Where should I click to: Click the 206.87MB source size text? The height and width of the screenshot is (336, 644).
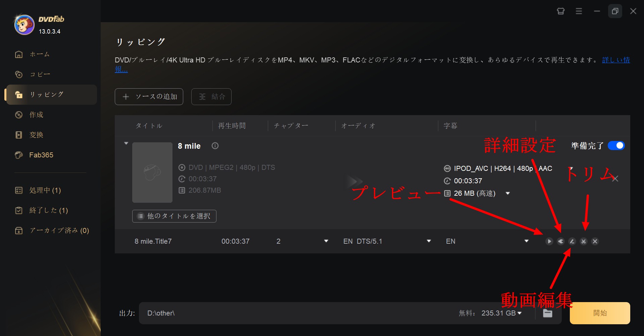(205, 190)
